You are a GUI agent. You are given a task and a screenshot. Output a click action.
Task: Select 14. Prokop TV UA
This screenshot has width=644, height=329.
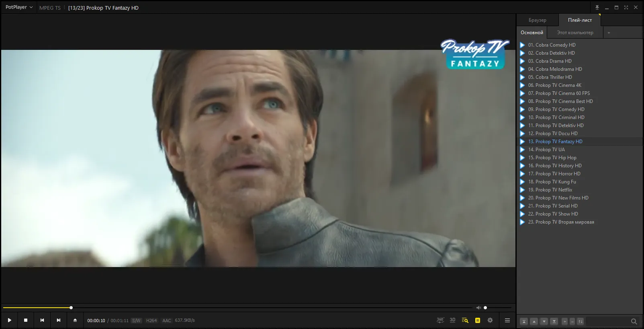click(x=580, y=150)
